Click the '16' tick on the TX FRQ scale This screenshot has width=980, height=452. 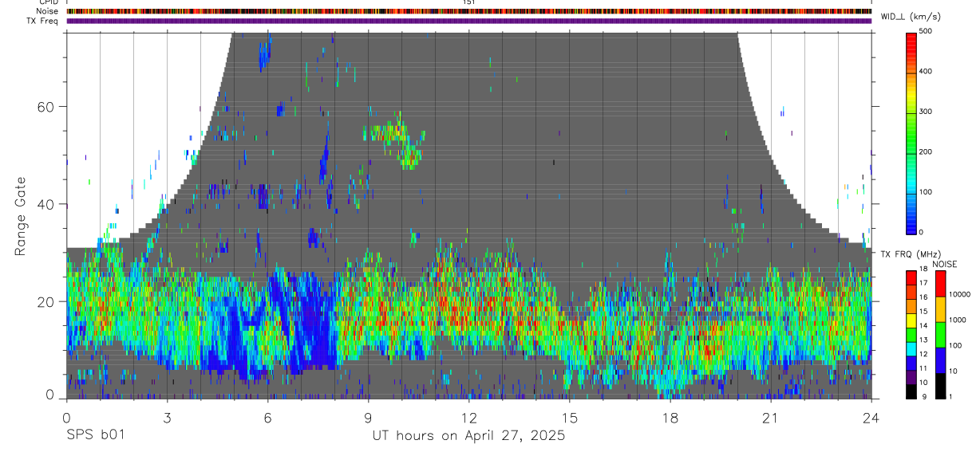tap(924, 298)
